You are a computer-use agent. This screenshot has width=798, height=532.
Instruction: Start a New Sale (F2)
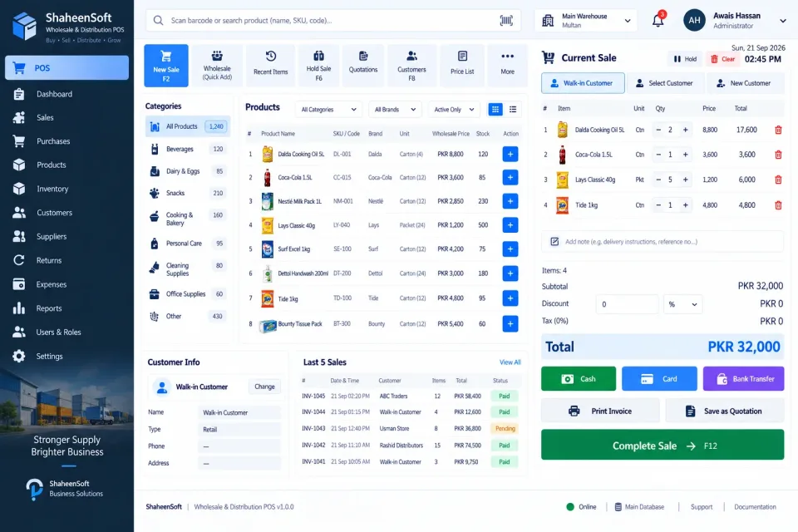tap(166, 66)
